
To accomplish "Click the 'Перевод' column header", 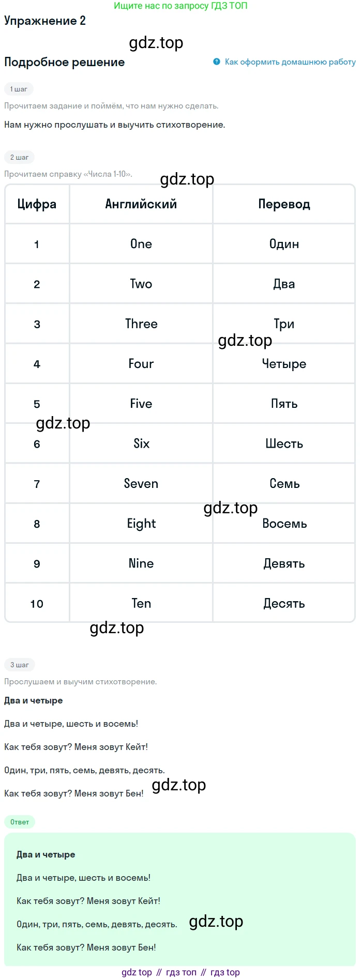I will click(284, 204).
